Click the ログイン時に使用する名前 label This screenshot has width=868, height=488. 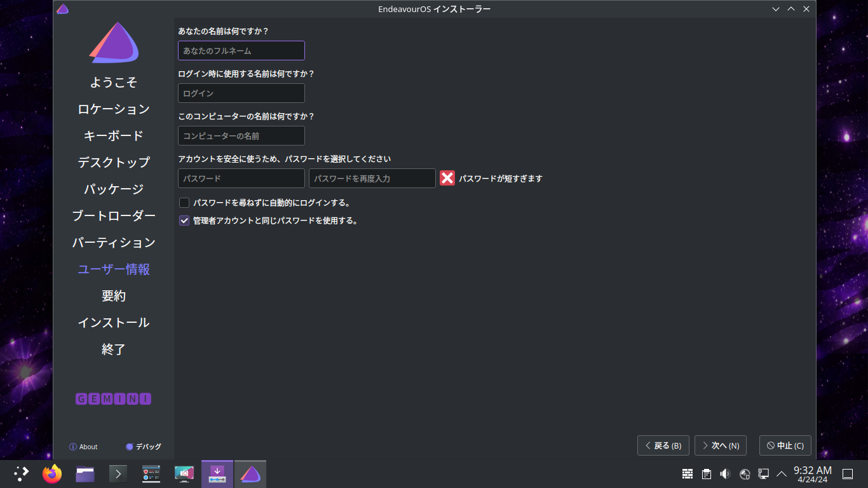247,74
